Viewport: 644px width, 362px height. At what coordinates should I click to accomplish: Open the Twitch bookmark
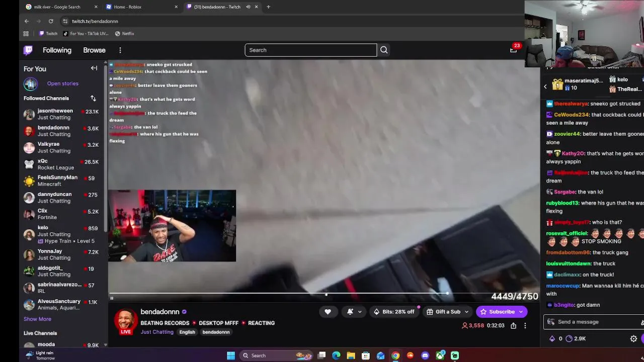[x=48, y=34]
